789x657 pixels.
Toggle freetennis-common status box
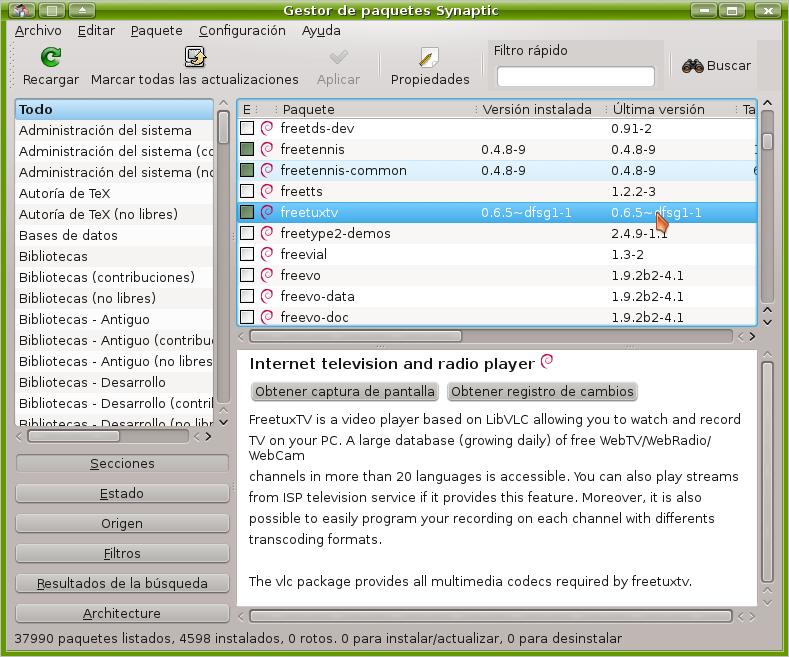point(247,171)
